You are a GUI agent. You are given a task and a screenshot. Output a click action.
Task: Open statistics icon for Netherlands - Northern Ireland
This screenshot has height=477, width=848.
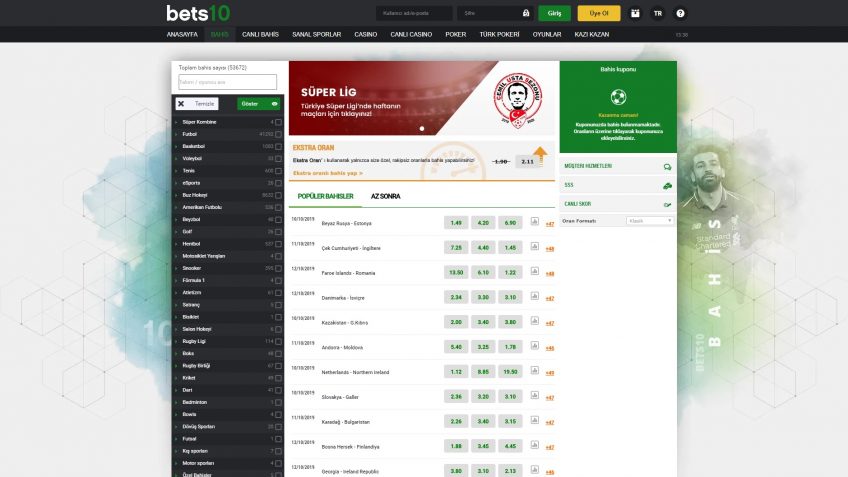click(x=534, y=371)
